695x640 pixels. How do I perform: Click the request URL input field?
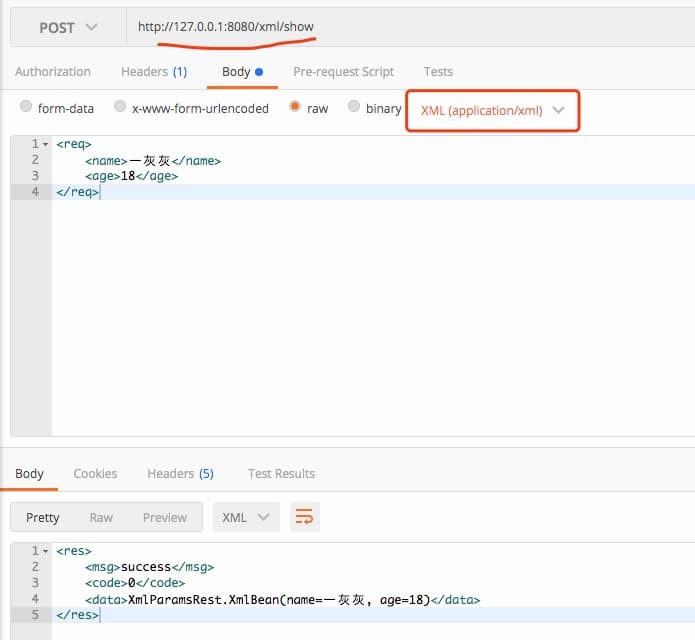pyautogui.click(x=400, y=28)
